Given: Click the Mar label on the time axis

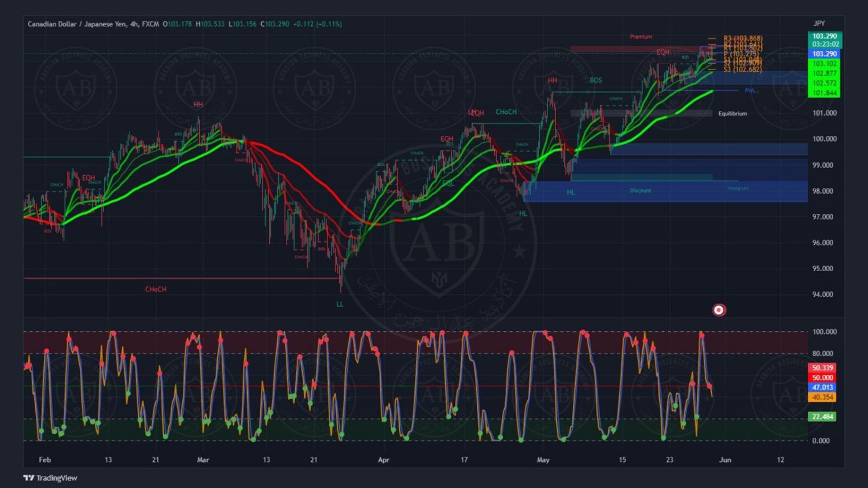Looking at the screenshot, I should (x=203, y=460).
